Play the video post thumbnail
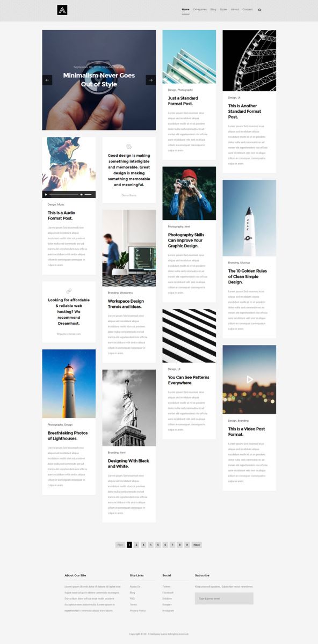The height and width of the screenshot is (644, 318). (x=249, y=379)
